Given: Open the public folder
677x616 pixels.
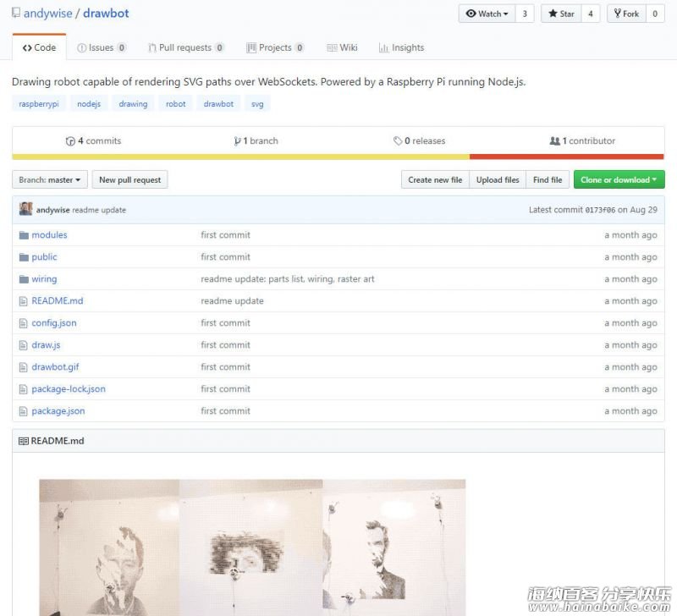Looking at the screenshot, I should [x=45, y=257].
